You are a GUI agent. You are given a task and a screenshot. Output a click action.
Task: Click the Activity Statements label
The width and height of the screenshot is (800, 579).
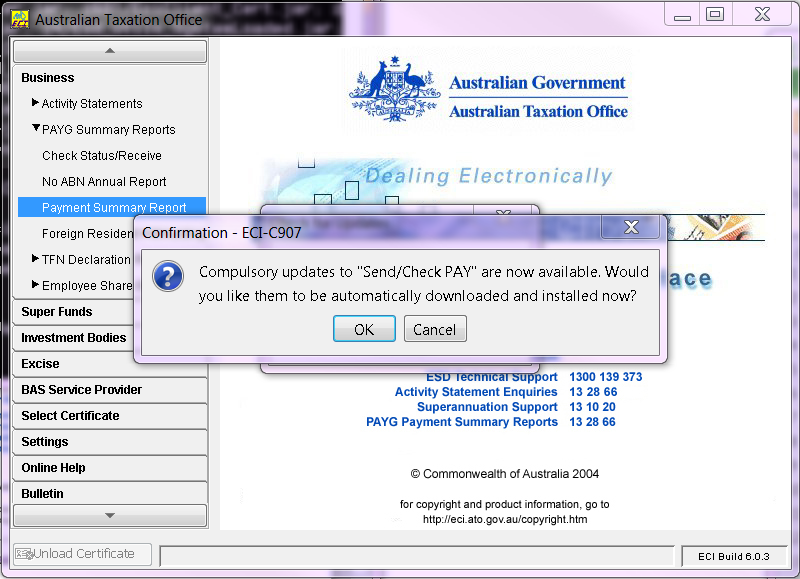92,104
